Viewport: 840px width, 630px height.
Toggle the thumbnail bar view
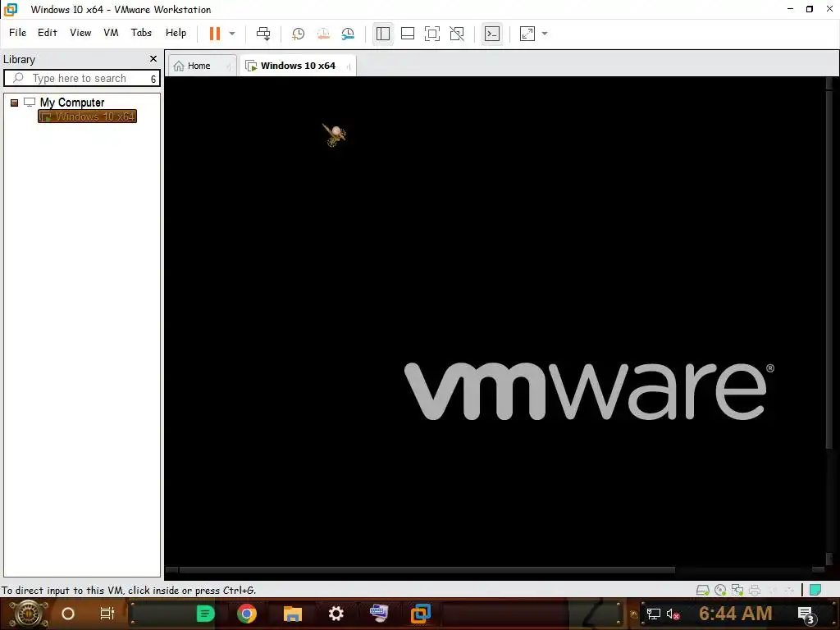pyautogui.click(x=408, y=34)
